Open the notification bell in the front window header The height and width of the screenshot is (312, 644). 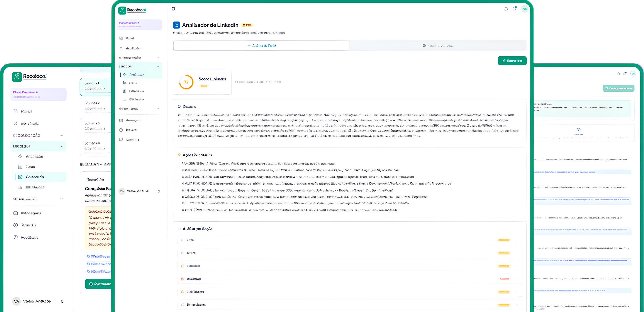pyautogui.click(x=514, y=9)
